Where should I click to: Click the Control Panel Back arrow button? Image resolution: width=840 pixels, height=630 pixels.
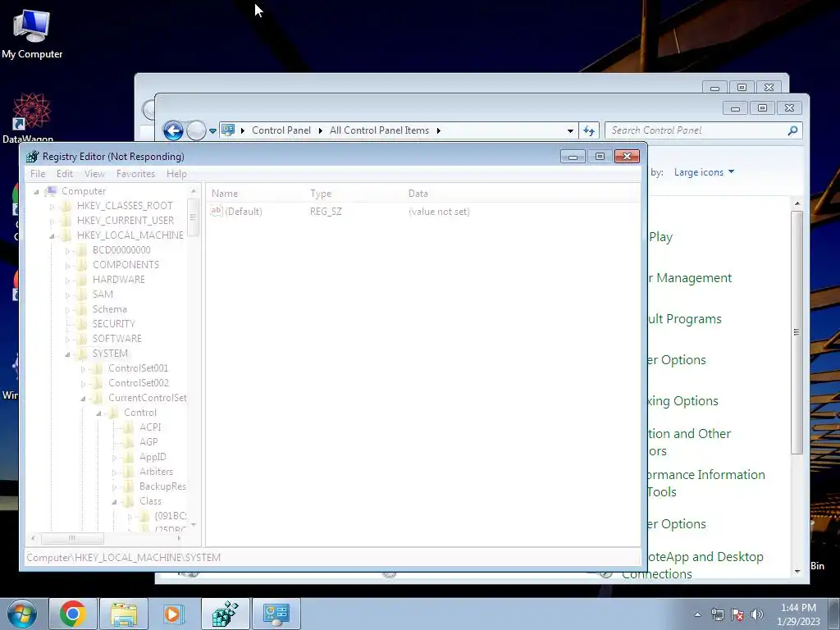(x=174, y=130)
